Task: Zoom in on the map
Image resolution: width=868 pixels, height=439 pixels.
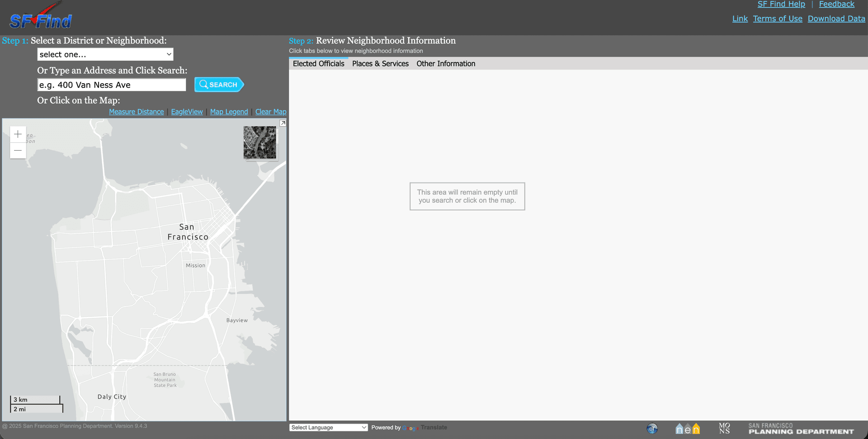Action: click(18, 134)
